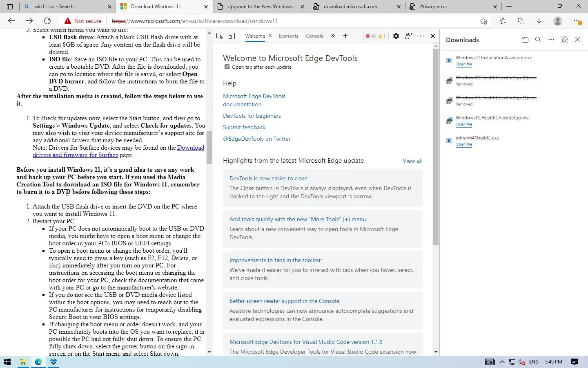Open Download drivers and firmware for Surface link

click(118, 151)
